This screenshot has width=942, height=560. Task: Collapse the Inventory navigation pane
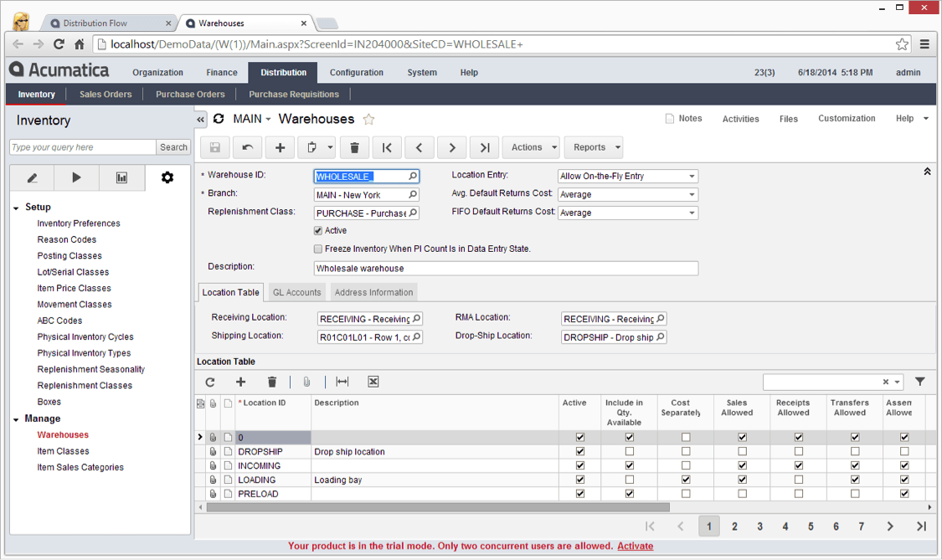point(200,120)
